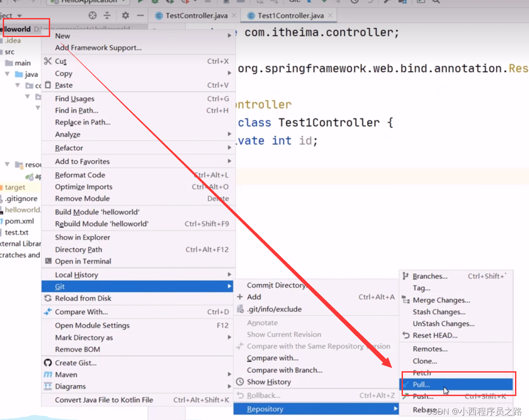Image resolution: width=529 pixels, height=420 pixels.
Task: Choose Tag in Repository submenu
Action: tap(456, 288)
